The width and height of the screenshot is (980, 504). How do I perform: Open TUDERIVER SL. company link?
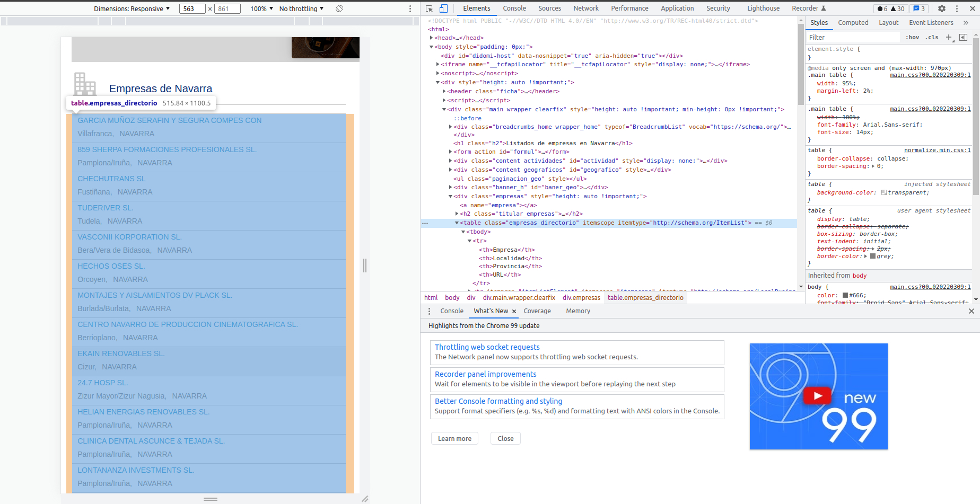coord(106,208)
